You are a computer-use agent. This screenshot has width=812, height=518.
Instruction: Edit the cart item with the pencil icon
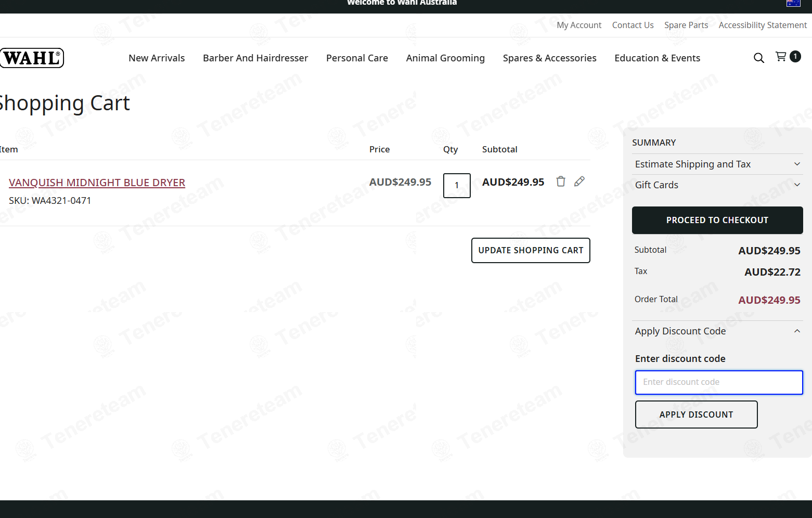pos(579,181)
